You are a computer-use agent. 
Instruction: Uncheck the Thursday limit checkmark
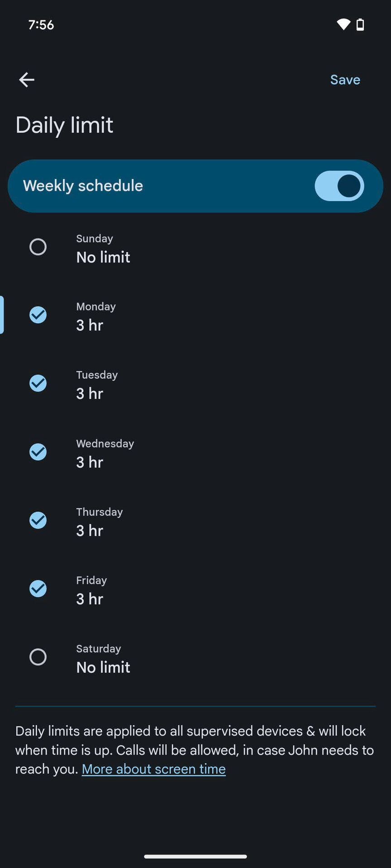pyautogui.click(x=38, y=520)
